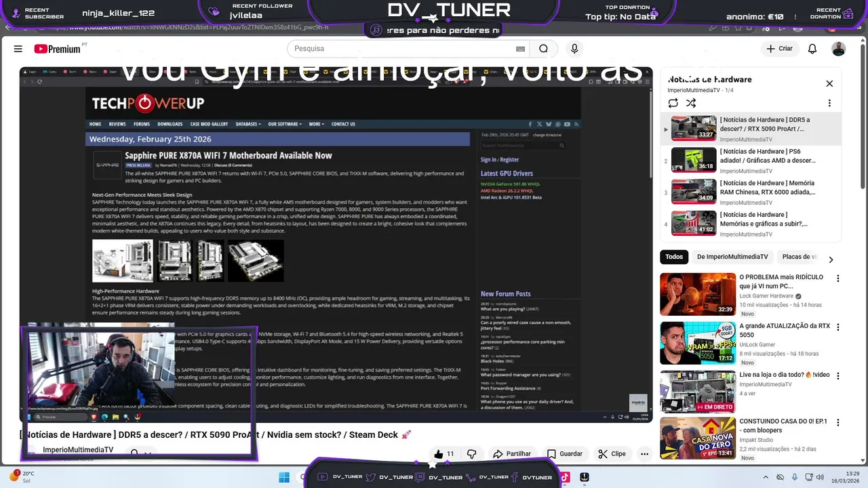Open the YouTube guide hamburger menu
The width and height of the screenshot is (868, 488).
pyautogui.click(x=18, y=49)
